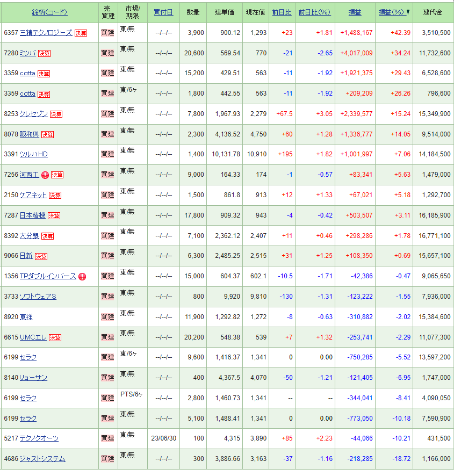The image size is (454, 476).
Task: Select the 20,600 quantity cell
Action: click(194, 53)
